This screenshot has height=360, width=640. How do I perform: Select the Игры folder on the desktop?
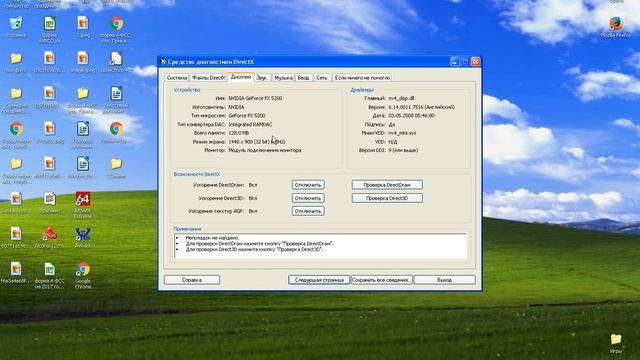[x=616, y=339]
